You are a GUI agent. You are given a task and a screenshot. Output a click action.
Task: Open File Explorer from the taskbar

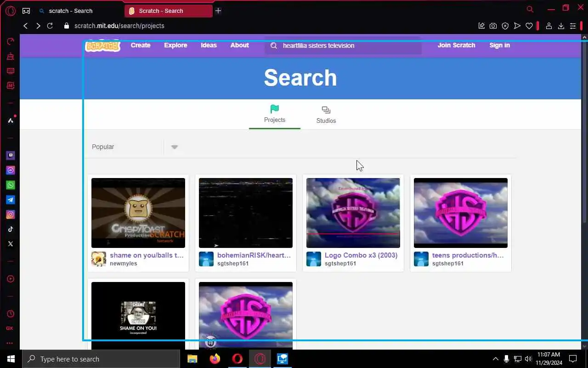[x=192, y=359]
